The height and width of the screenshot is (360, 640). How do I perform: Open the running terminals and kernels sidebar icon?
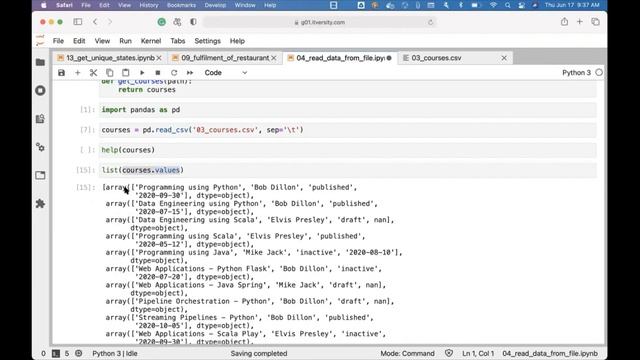click(40, 90)
